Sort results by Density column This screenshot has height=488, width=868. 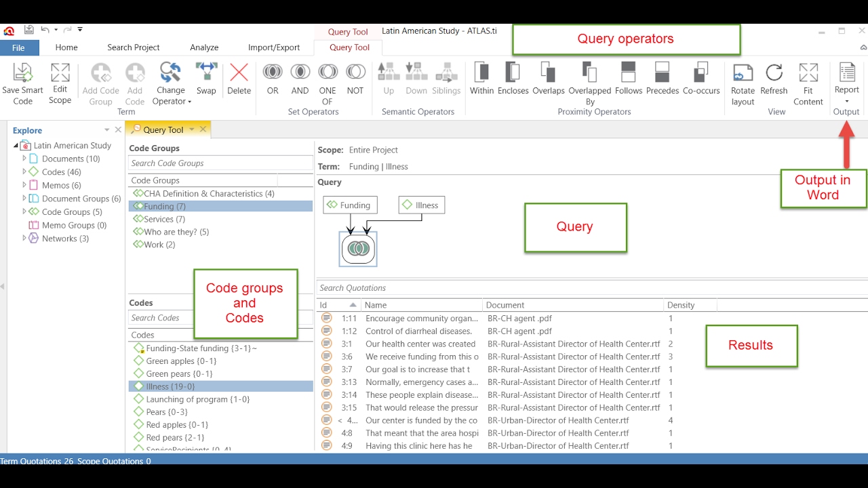tap(690, 305)
